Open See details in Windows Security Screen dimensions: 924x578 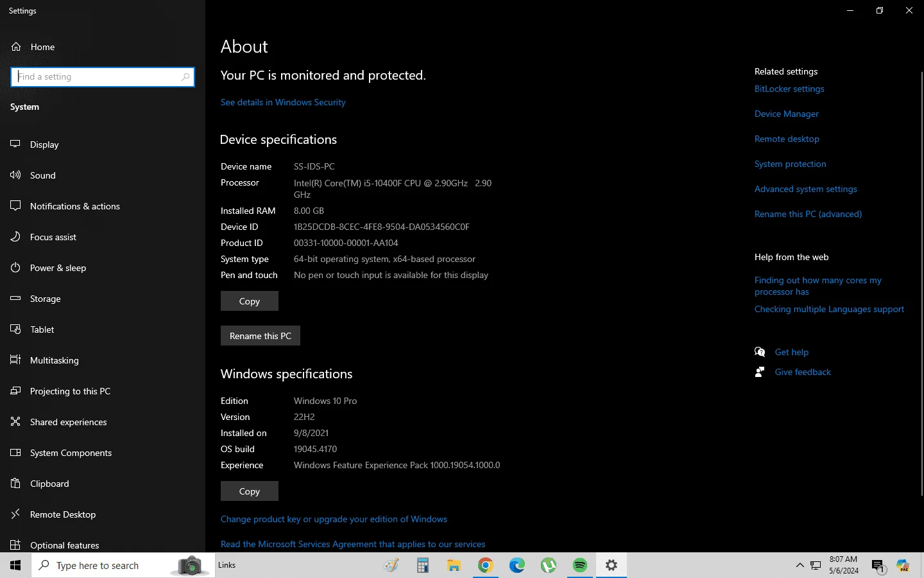coord(283,102)
